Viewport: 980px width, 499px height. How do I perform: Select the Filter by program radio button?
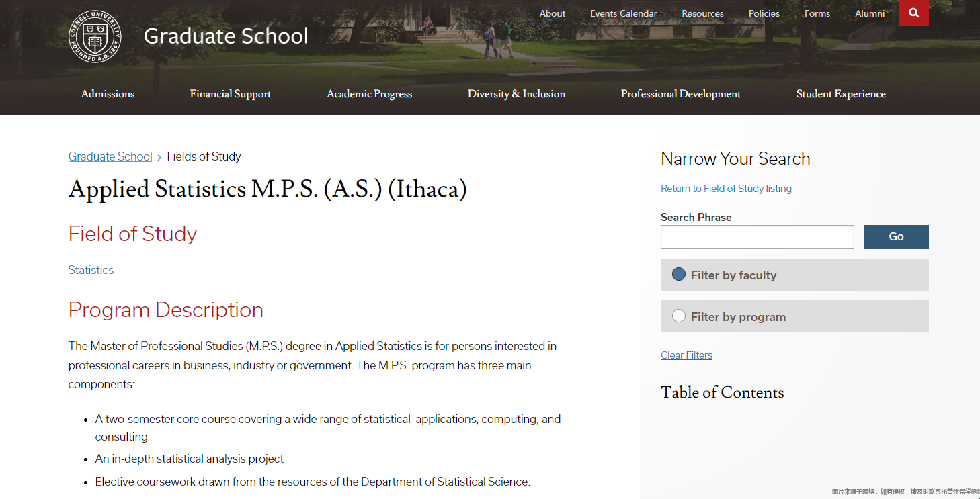(679, 316)
